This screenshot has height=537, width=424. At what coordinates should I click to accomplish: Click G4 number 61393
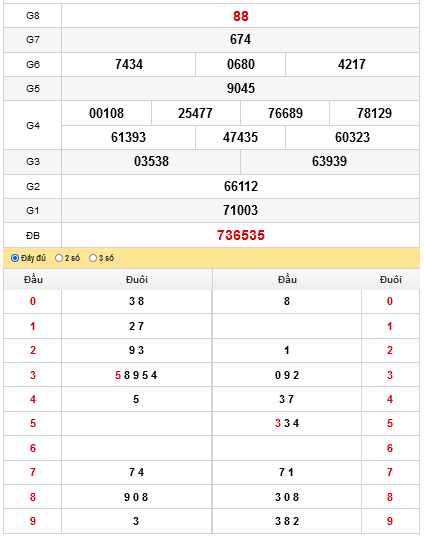(128, 137)
